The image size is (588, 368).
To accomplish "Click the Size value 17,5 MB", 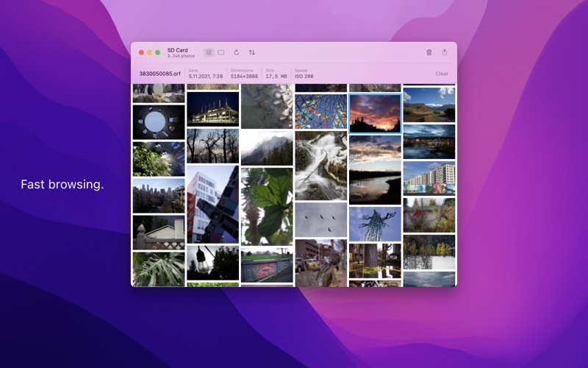I will click(276, 77).
